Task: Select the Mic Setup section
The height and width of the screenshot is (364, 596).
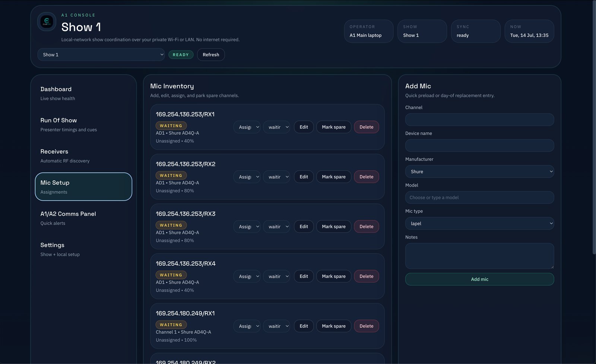Action: coord(83,187)
